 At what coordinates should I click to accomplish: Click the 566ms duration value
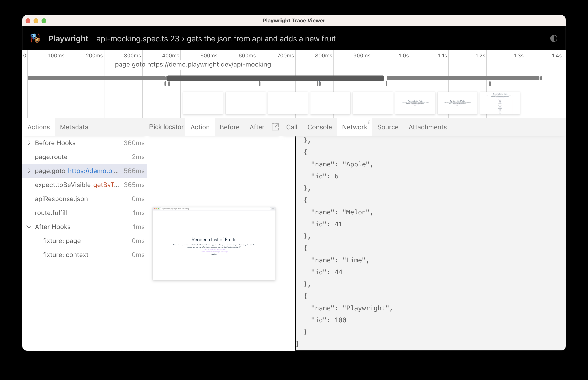[x=134, y=171]
